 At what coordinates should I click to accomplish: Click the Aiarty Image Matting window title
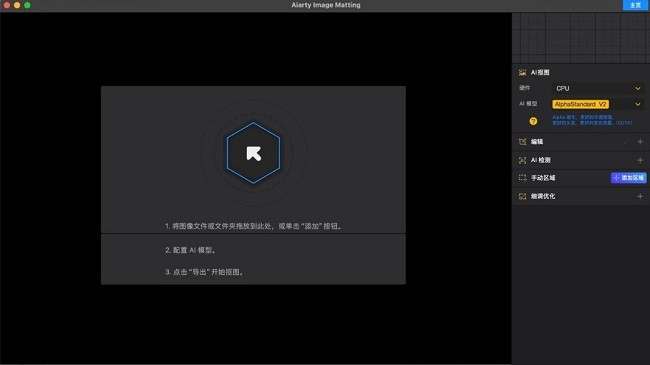(326, 5)
